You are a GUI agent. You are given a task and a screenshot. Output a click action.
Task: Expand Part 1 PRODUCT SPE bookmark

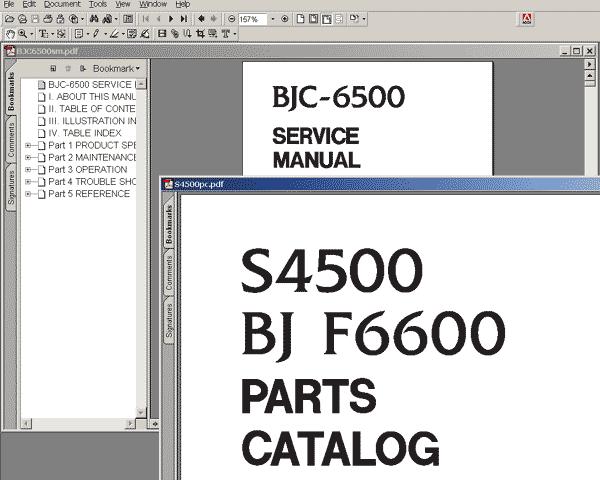[x=28, y=145]
